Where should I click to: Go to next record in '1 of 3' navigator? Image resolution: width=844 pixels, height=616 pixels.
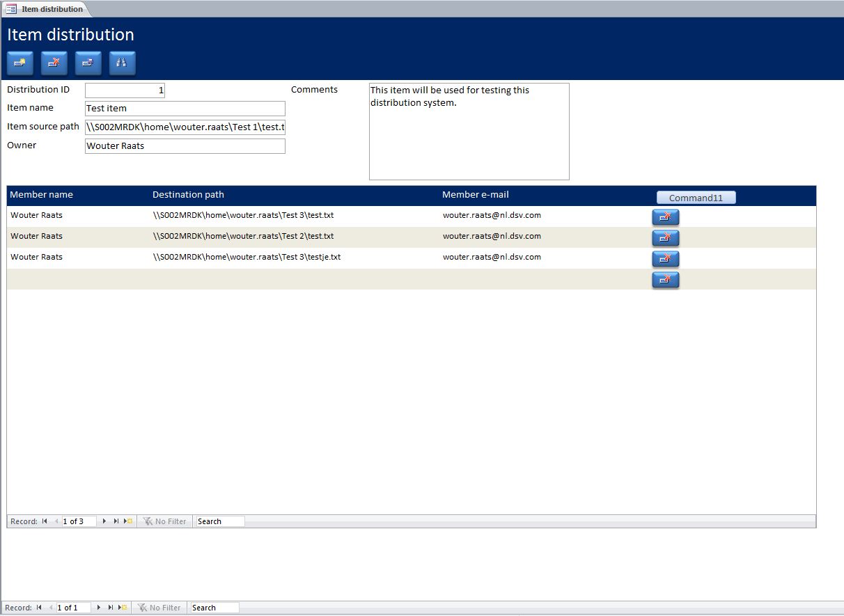click(x=104, y=521)
